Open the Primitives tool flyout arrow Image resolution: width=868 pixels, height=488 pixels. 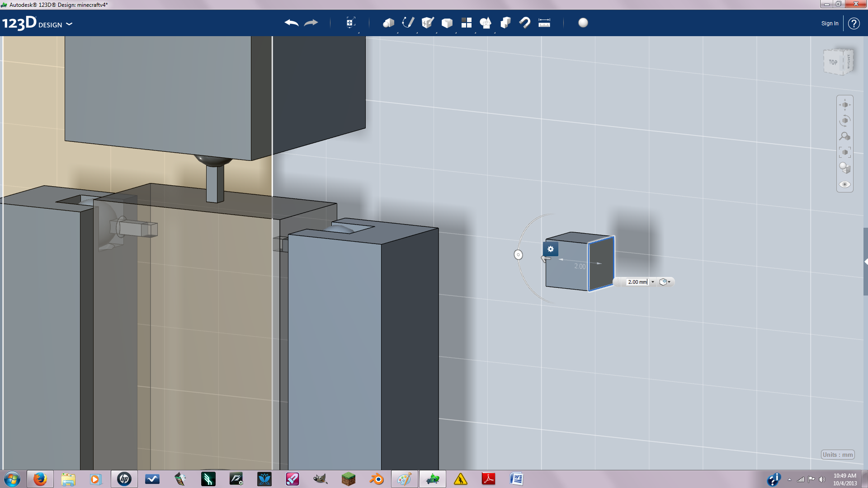(397, 33)
